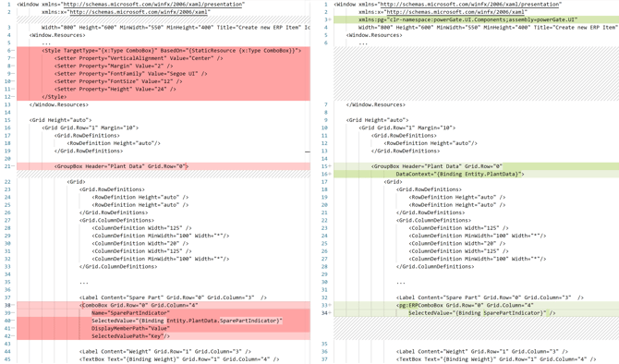Select removed GroupBox Header line 21 in original pane

click(x=164, y=166)
